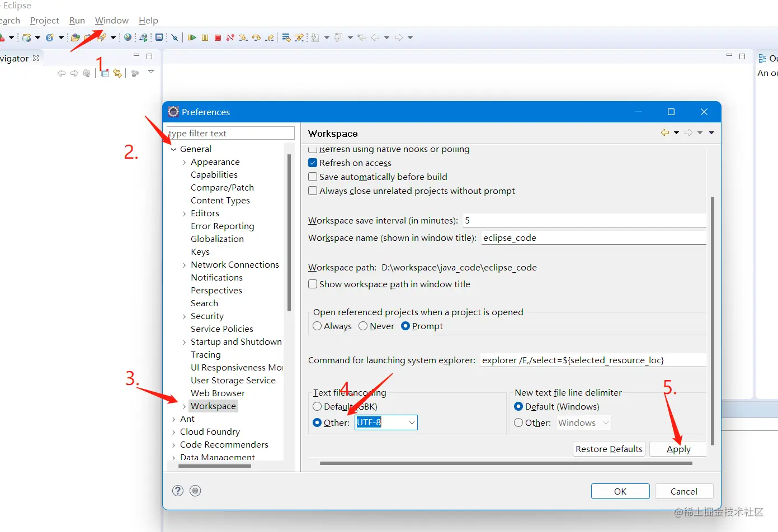
Task: Click the red Terminate toolbar icon
Action: [218, 37]
